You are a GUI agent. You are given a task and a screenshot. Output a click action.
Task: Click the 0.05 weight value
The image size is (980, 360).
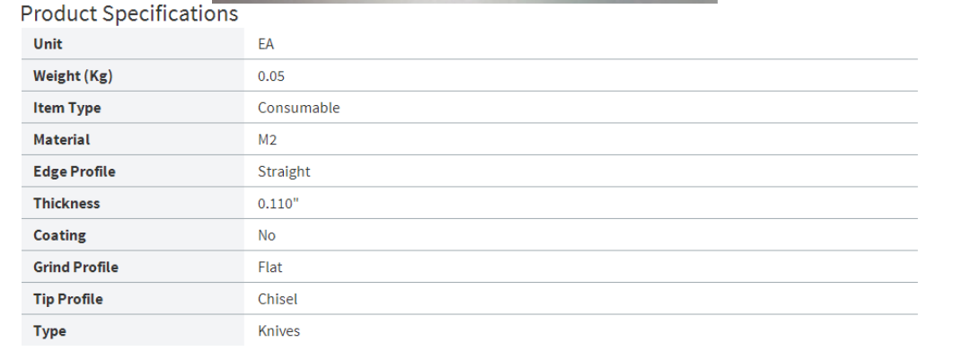271,76
